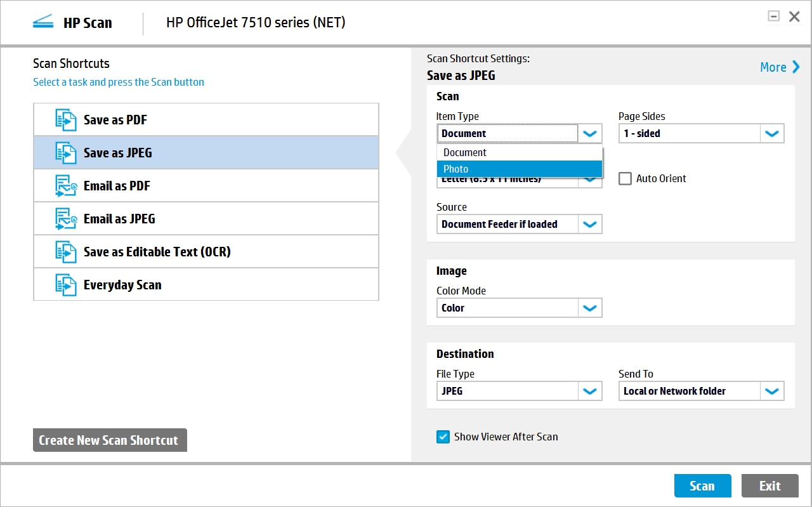Open the Source dropdown arrow

(589, 224)
